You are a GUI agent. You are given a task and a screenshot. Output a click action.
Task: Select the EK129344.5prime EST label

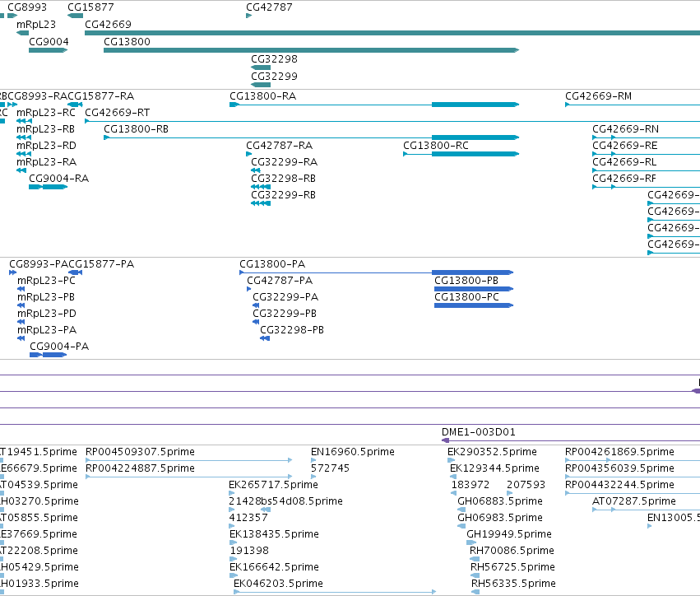(494, 468)
